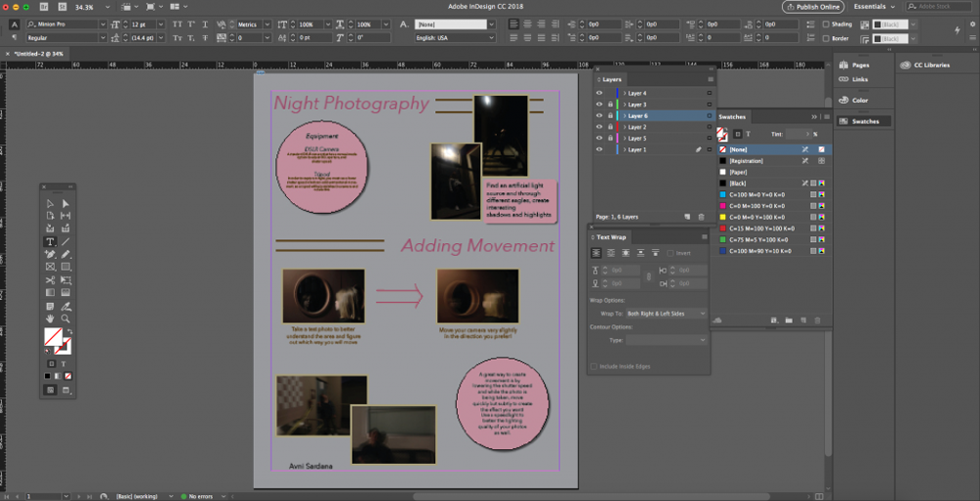
Task: Switch to the Text Wrap tab
Action: click(612, 237)
